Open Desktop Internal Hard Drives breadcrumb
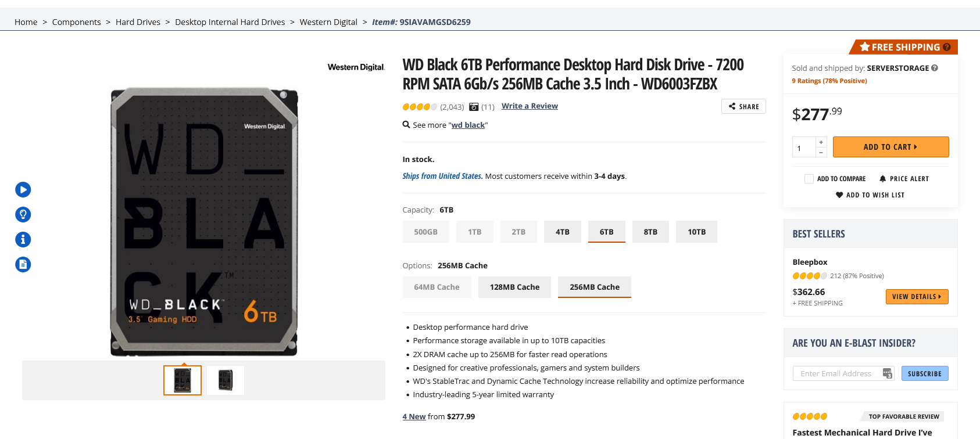Viewport: 980px width, 439px height. tap(230, 22)
